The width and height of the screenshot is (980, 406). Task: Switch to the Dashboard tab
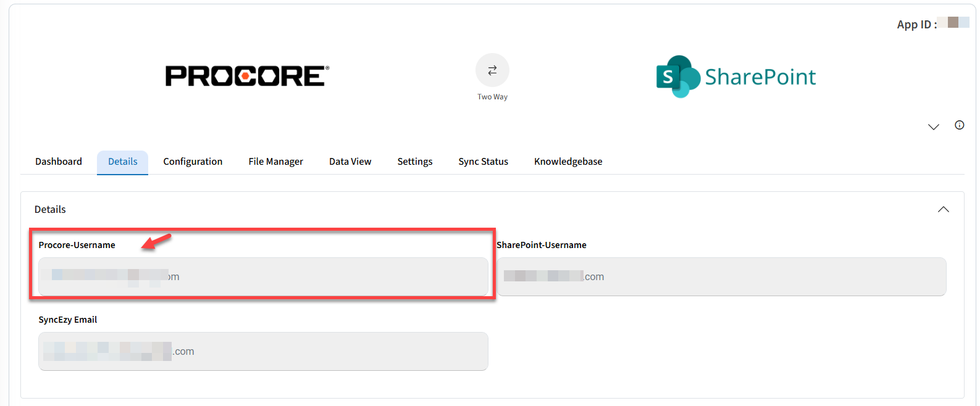(x=59, y=162)
